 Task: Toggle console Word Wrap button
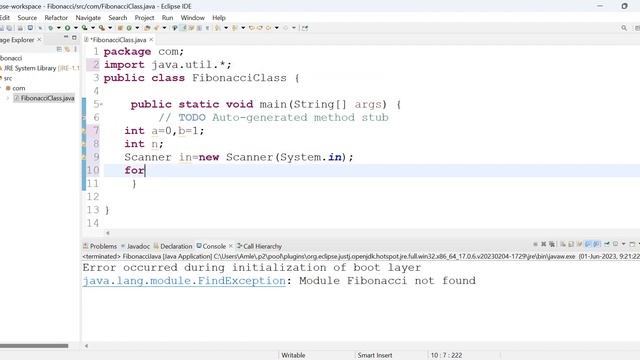tap(579, 244)
